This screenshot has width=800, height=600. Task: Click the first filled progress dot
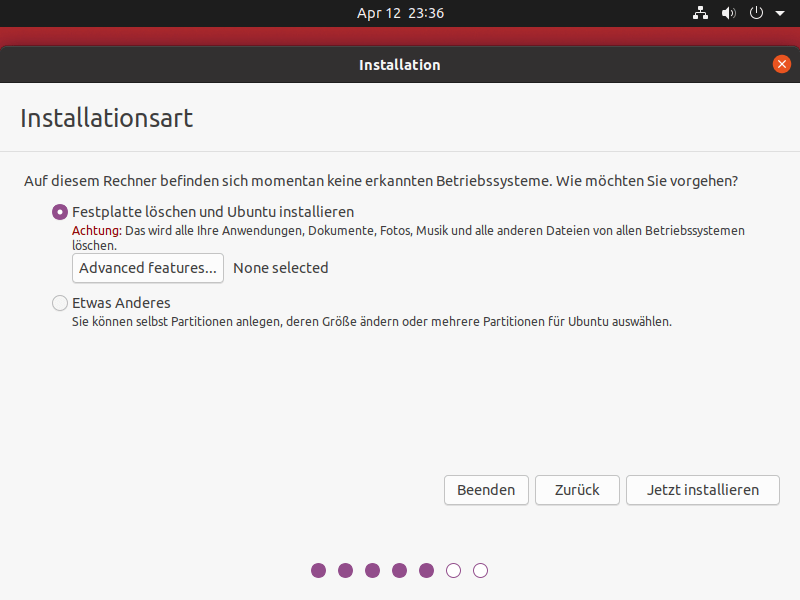pos(319,570)
